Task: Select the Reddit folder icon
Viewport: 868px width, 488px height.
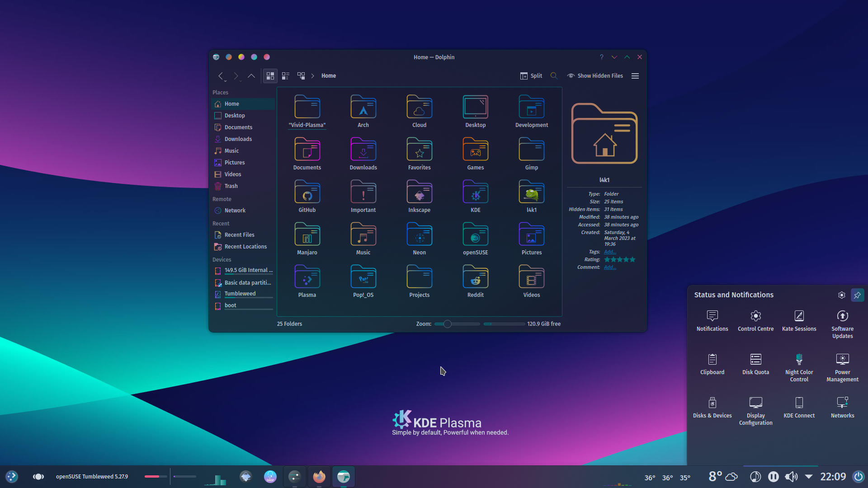Action: [x=475, y=277]
